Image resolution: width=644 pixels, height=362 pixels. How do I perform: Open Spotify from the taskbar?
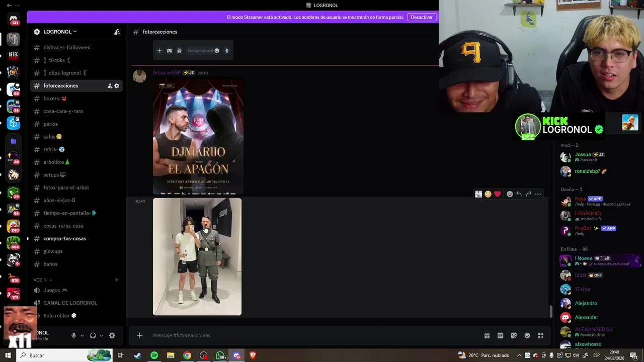(x=154, y=355)
